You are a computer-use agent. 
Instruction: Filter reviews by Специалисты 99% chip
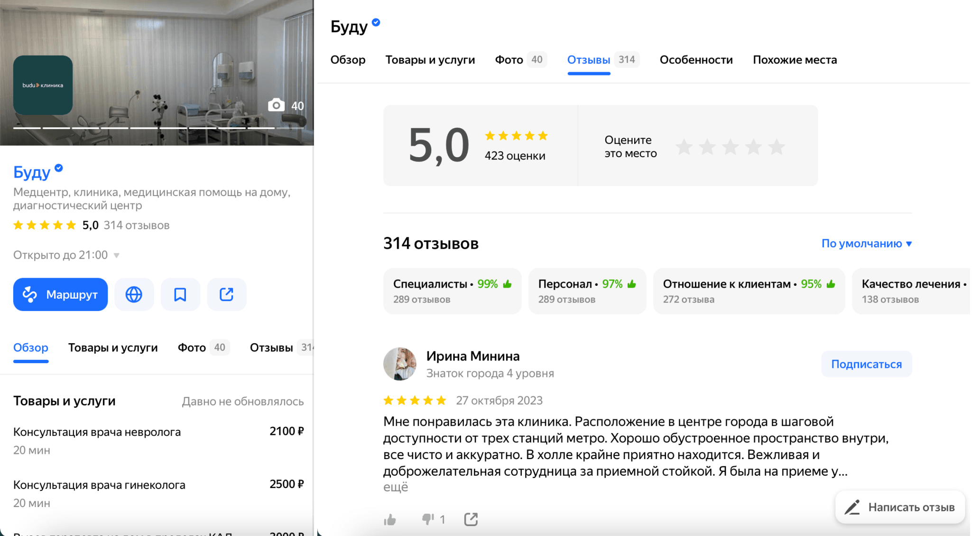click(x=453, y=291)
